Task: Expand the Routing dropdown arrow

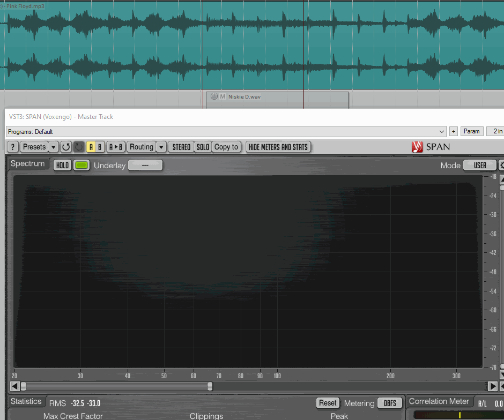Action: pos(161,147)
